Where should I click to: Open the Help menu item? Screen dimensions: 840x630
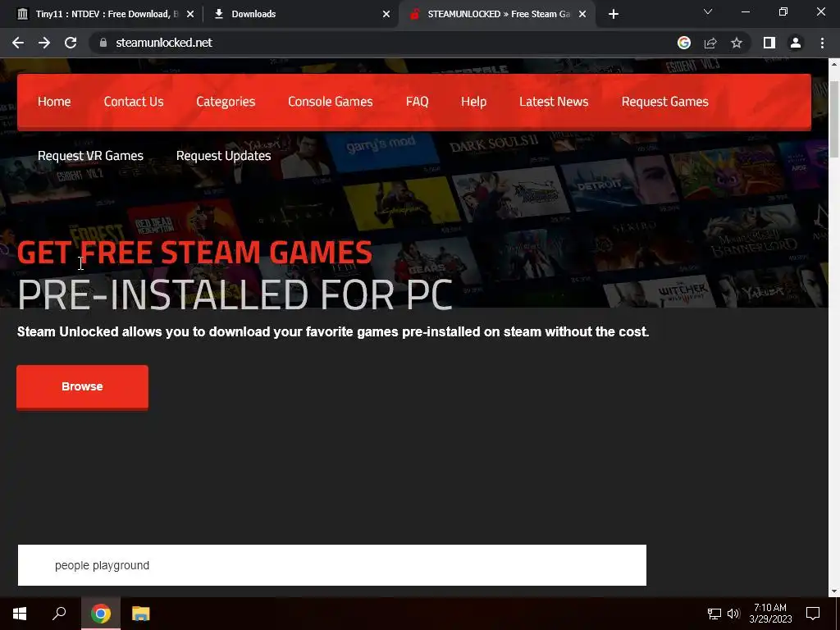coord(473,101)
